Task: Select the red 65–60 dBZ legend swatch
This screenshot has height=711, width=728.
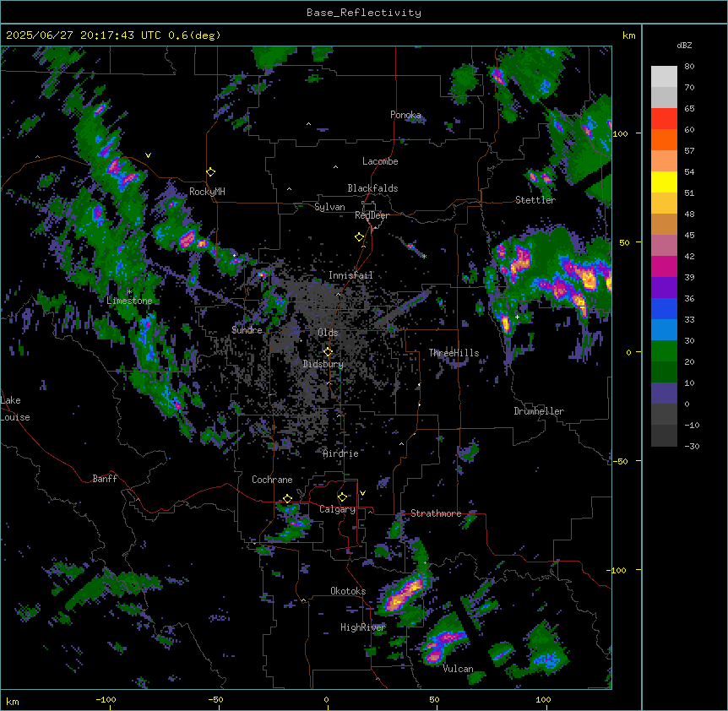Action: tap(664, 118)
